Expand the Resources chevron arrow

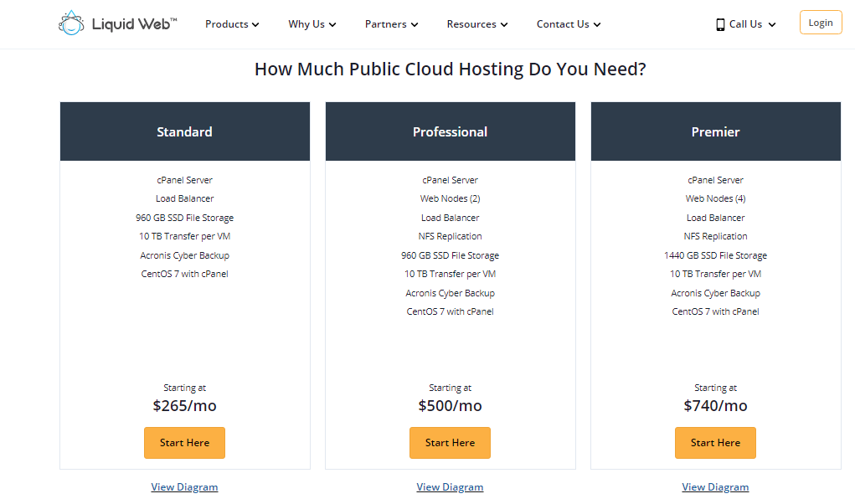(x=504, y=24)
